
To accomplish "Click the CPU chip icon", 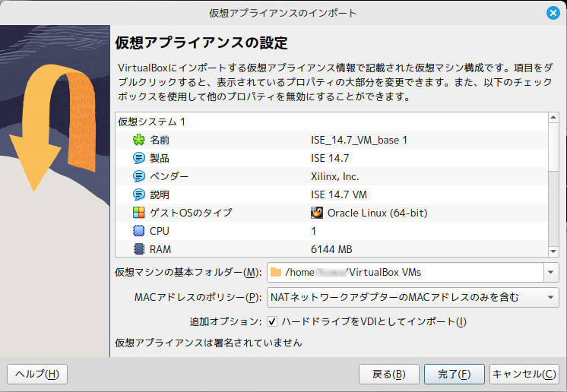I will (x=139, y=231).
